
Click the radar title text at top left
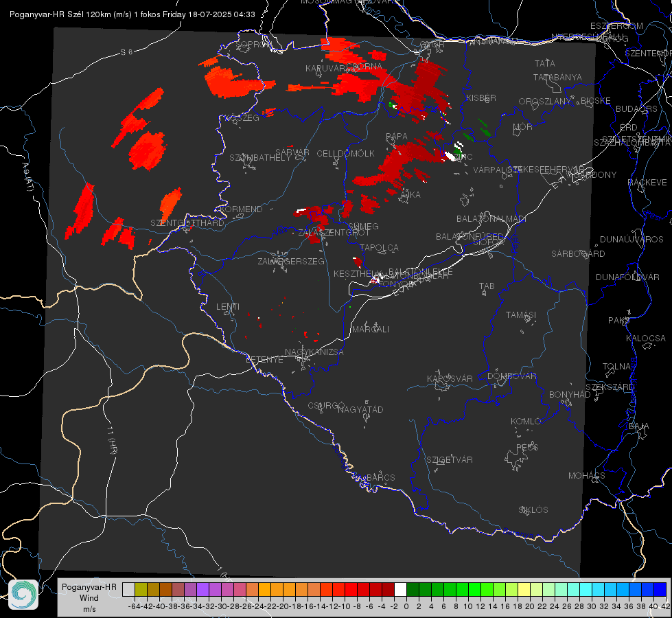pyautogui.click(x=132, y=14)
